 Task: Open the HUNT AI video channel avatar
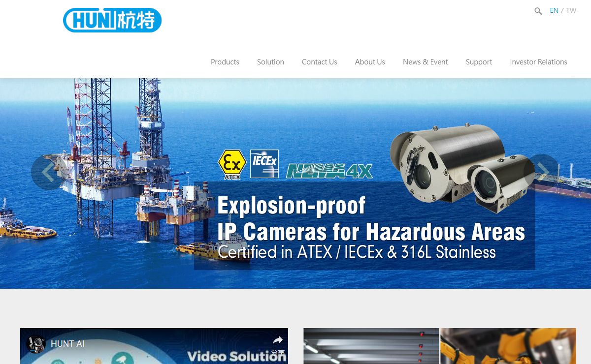(x=36, y=344)
